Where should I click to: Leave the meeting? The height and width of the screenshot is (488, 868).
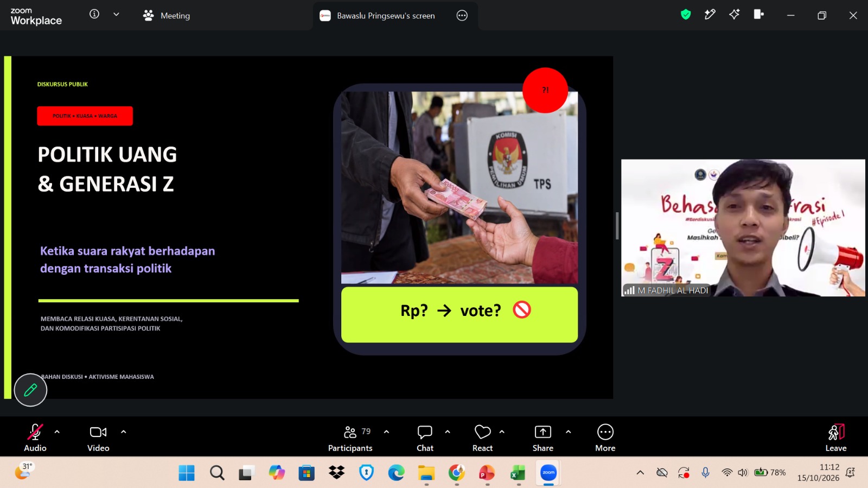(836, 438)
